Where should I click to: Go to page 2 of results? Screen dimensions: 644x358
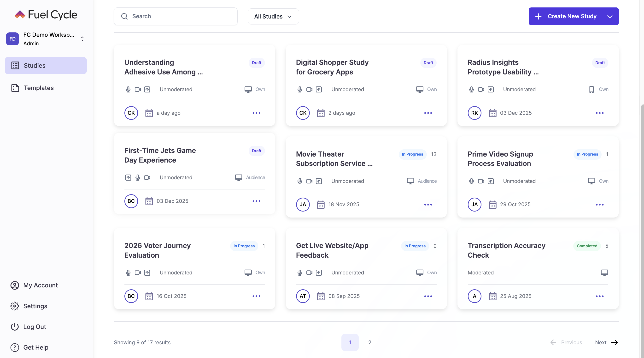(x=369, y=342)
